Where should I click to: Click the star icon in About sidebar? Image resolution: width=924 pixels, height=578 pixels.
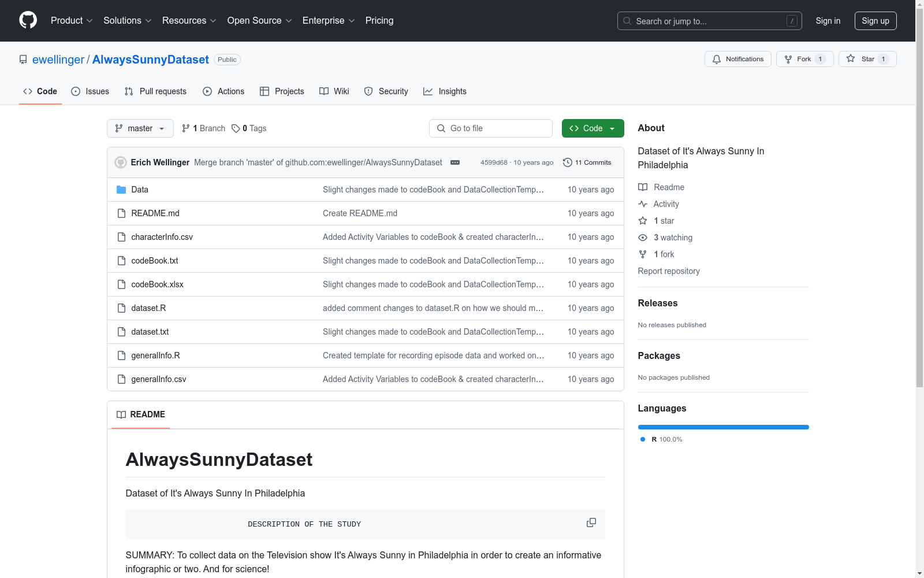click(x=643, y=221)
